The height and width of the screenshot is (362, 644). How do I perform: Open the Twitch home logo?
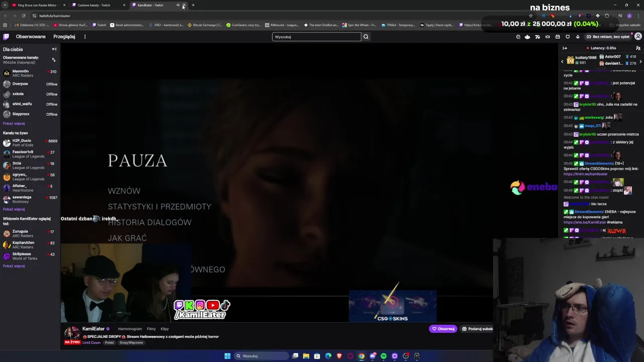6,37
